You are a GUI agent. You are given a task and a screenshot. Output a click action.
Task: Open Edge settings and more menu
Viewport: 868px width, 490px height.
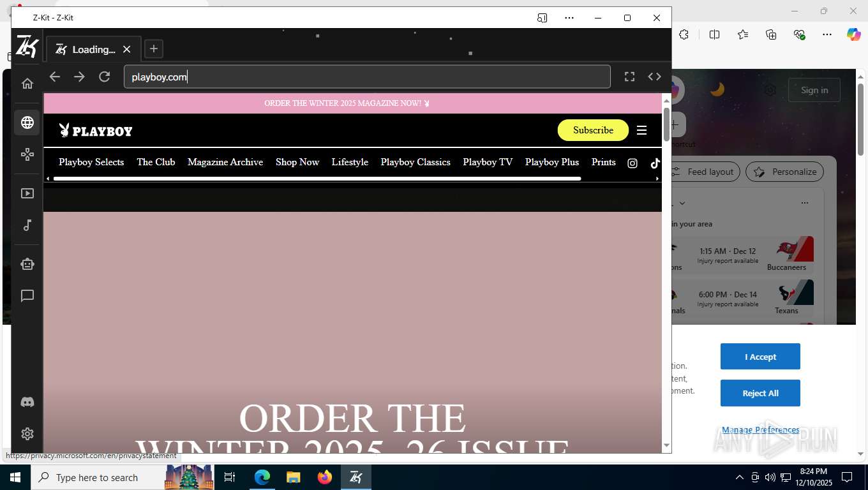click(x=827, y=34)
